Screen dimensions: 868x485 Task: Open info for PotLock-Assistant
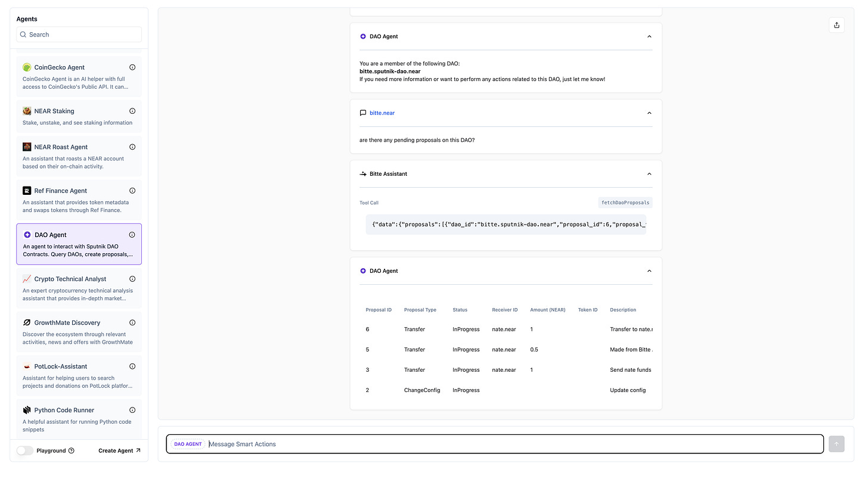[x=132, y=366]
